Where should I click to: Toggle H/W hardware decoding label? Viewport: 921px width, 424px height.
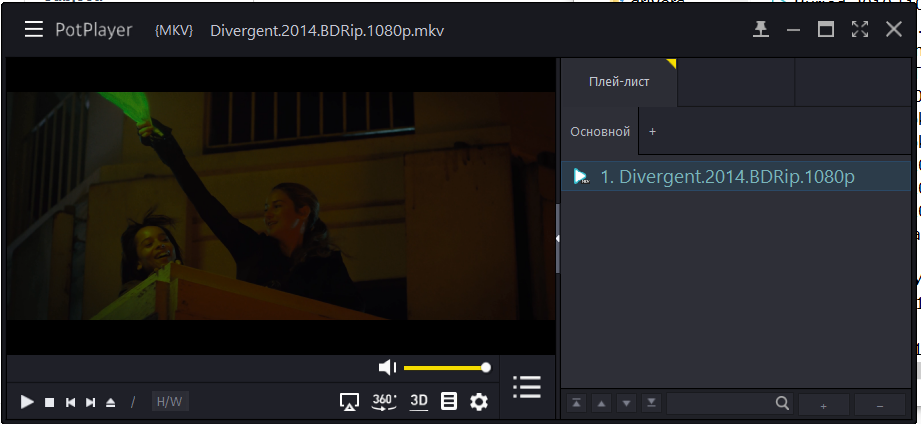click(170, 402)
